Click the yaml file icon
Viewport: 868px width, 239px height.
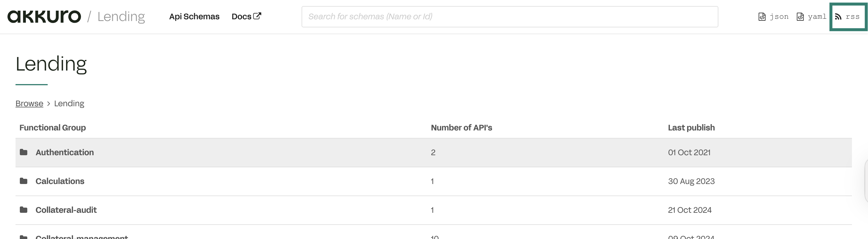800,17
